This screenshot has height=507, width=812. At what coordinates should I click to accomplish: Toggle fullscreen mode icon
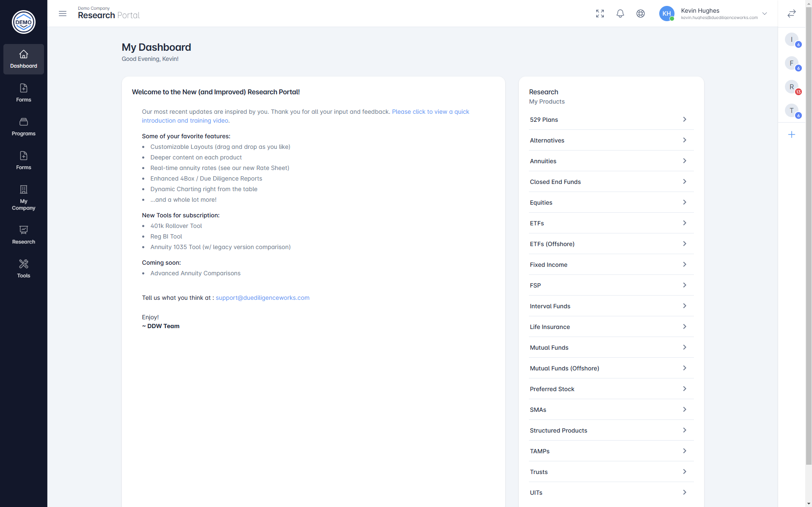pyautogui.click(x=600, y=14)
